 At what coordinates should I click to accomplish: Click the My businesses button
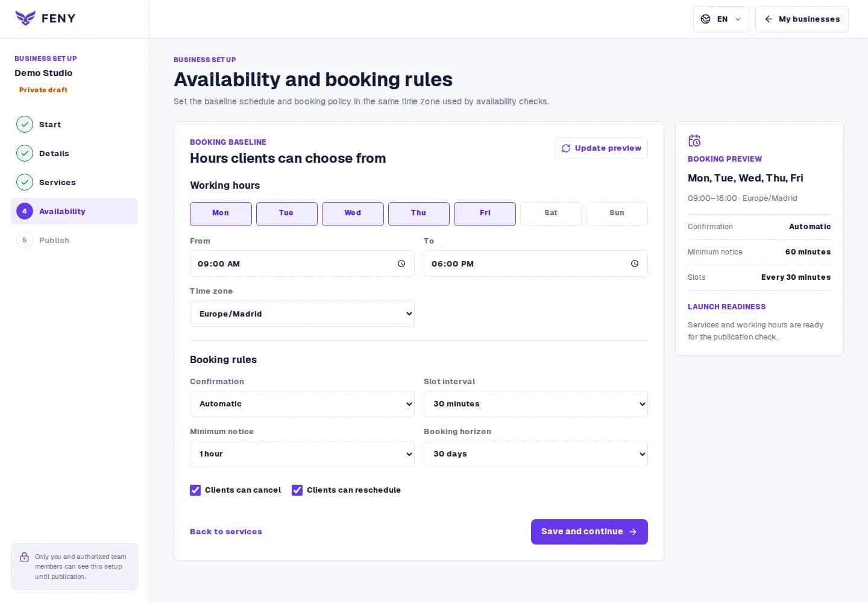coord(802,19)
